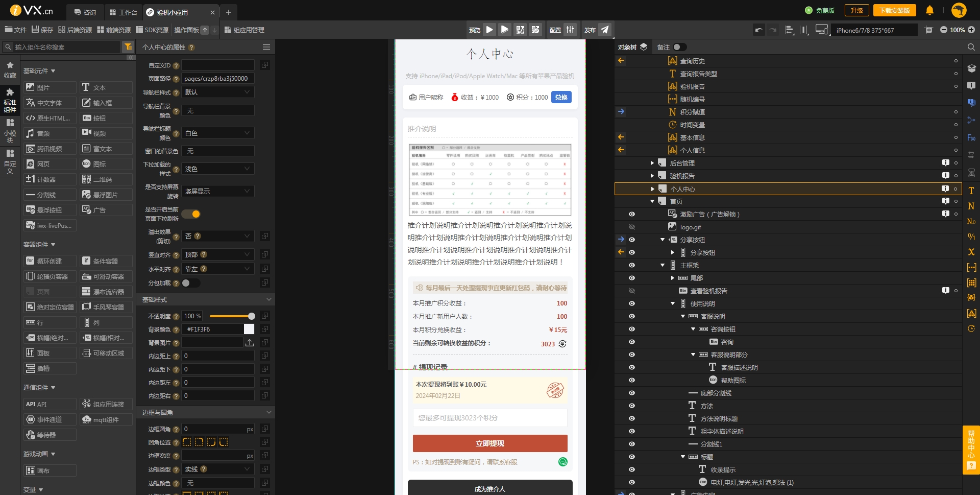Select the 计数器 counter component

click(x=50, y=179)
